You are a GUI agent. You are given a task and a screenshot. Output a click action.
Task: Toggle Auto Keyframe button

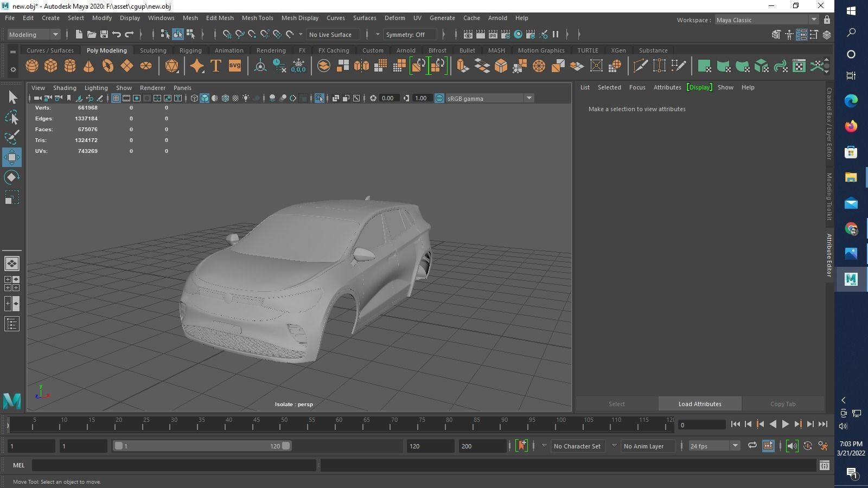[x=808, y=446]
